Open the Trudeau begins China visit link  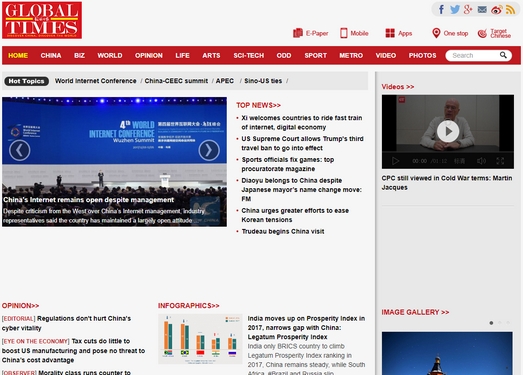(283, 231)
